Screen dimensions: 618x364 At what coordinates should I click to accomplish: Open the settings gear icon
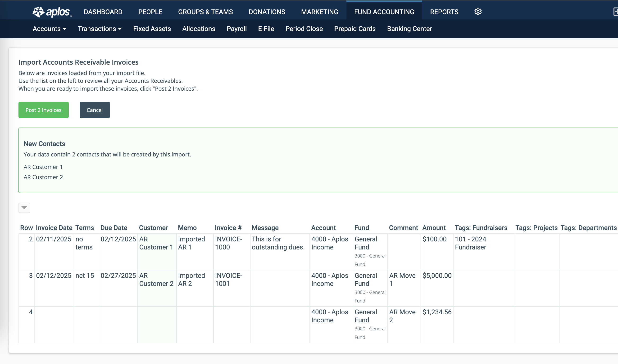point(478,12)
